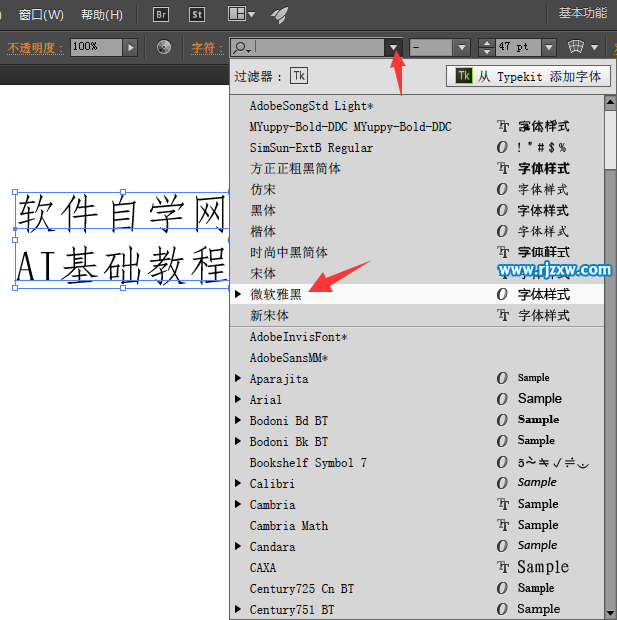The width and height of the screenshot is (617, 620).
Task: Collapse the font family dropdown arrow
Action: [393, 47]
